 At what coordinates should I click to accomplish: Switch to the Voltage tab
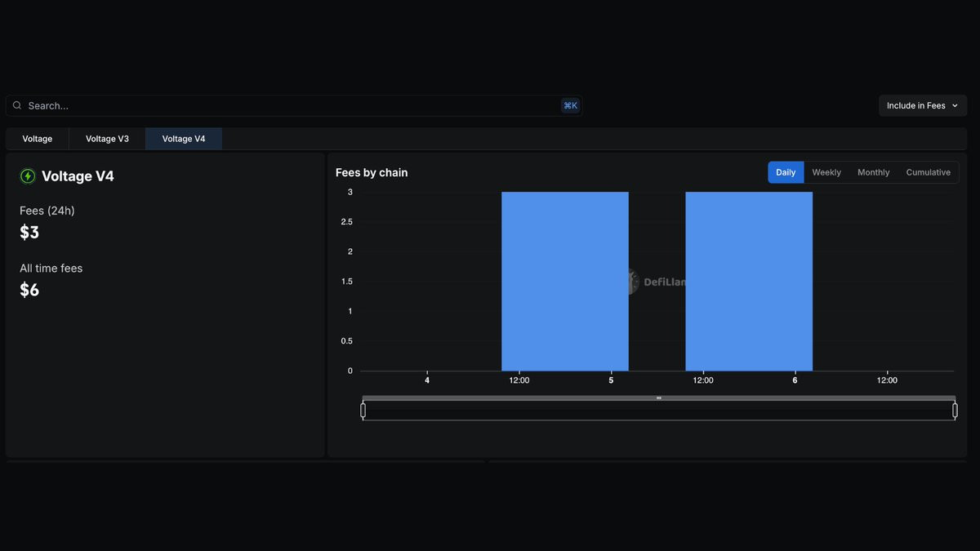[x=38, y=139]
